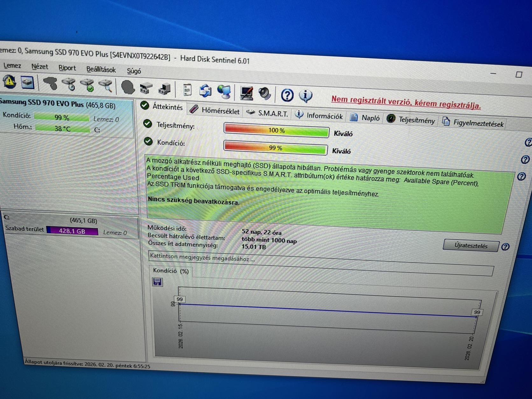Open the Beállítások menu
This screenshot has height=399, width=532.
[x=101, y=69]
